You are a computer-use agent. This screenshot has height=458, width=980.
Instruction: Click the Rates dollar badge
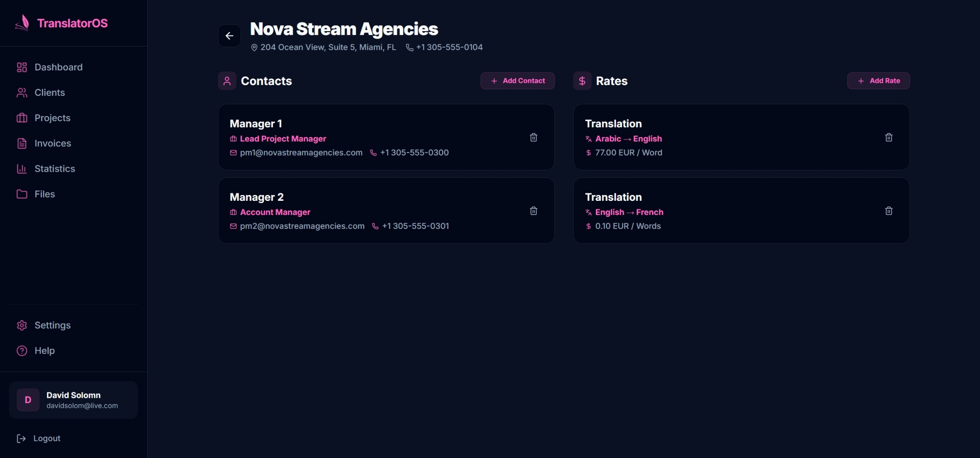pos(582,80)
